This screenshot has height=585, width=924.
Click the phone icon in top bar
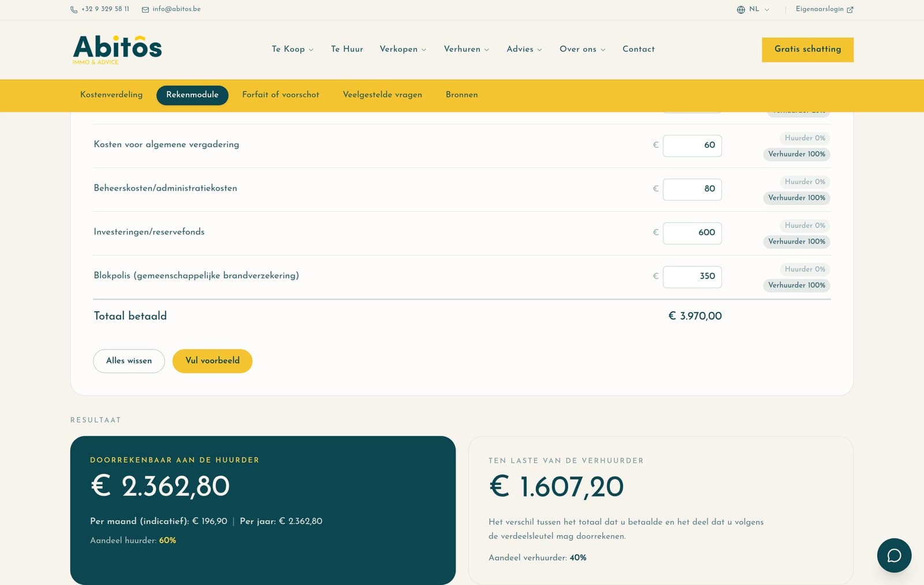74,10
